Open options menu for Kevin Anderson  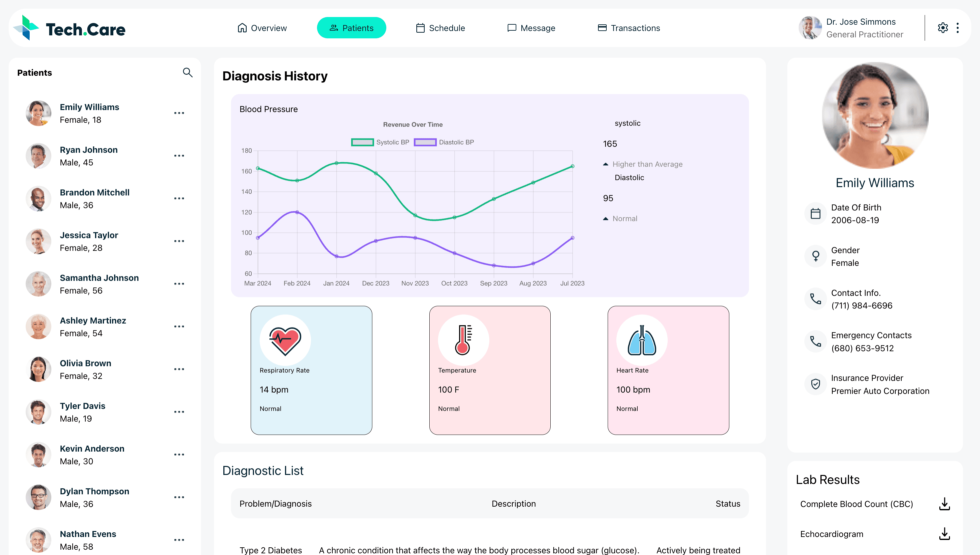[179, 455]
